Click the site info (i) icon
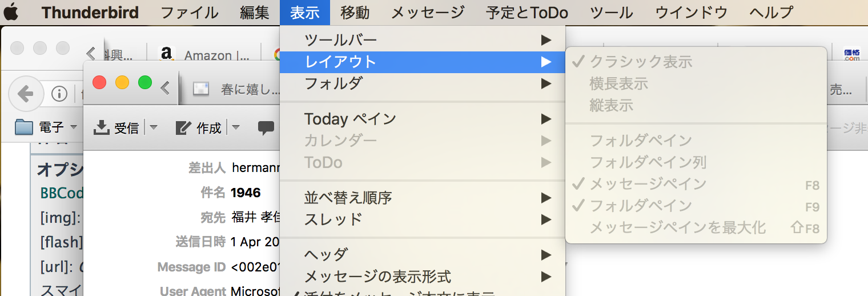 (59, 94)
